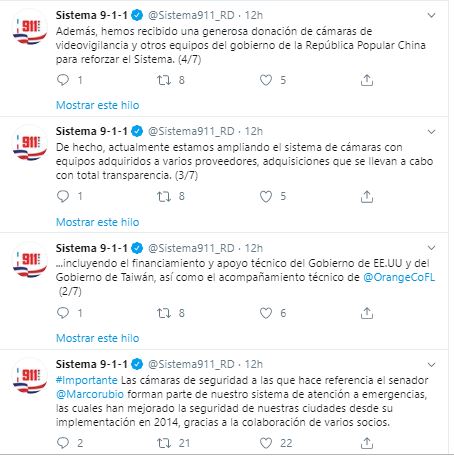Open Sistema 9-1-1 avatar on the first tweet
The height and width of the screenshot is (458, 454).
(30, 29)
